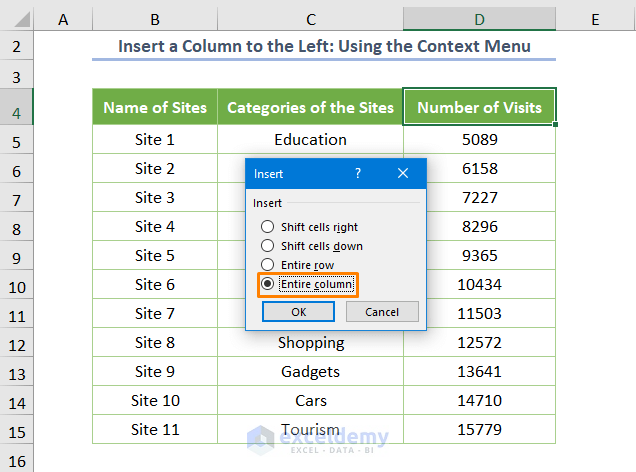This screenshot has height=472, width=636.
Task: Select the Shift cells right option
Action: click(x=267, y=227)
